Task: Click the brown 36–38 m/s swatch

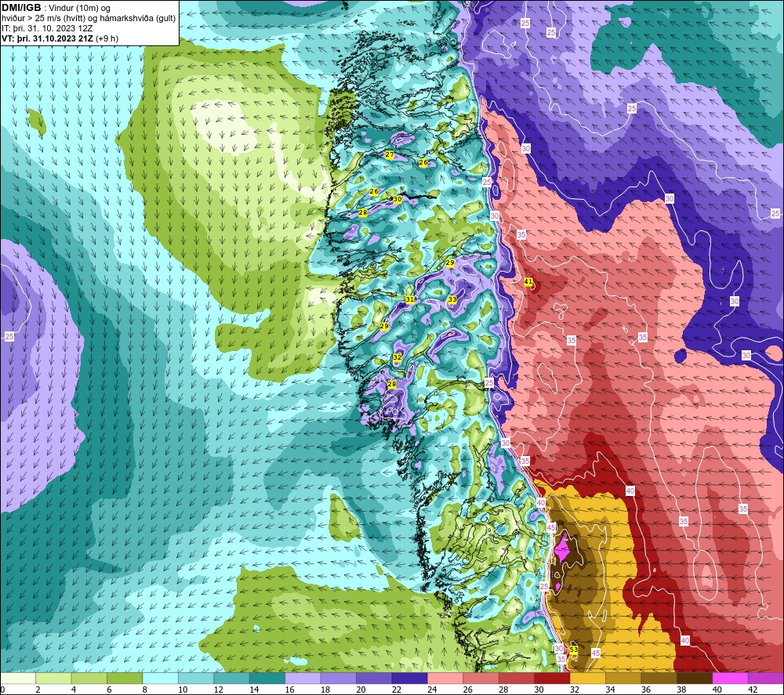Action: pos(659,678)
